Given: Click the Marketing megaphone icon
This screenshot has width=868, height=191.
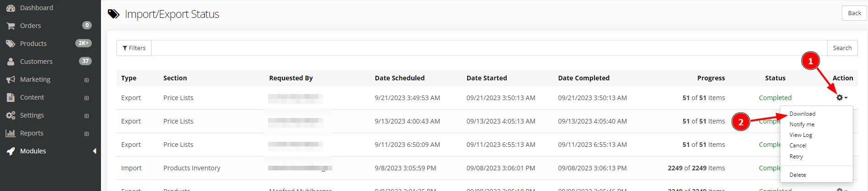Looking at the screenshot, I should point(11,79).
